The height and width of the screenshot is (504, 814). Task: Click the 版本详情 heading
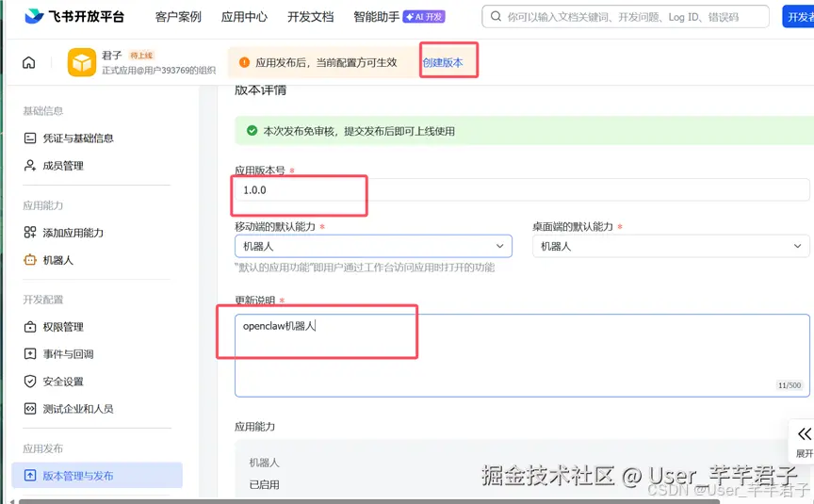(x=261, y=90)
